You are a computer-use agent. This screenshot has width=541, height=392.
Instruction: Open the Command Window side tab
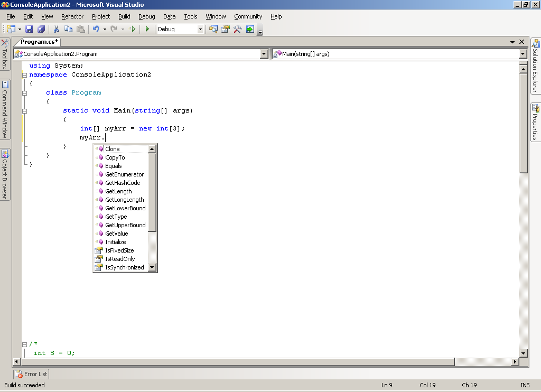coord(5,109)
